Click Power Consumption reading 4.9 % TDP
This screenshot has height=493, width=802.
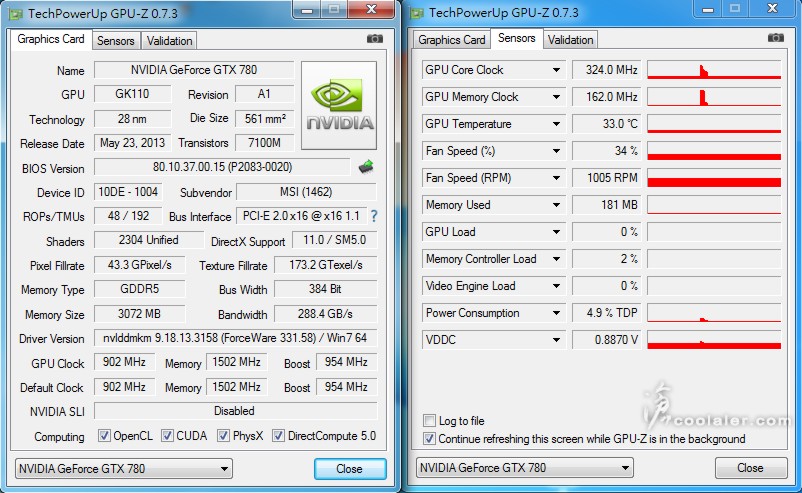(x=607, y=313)
